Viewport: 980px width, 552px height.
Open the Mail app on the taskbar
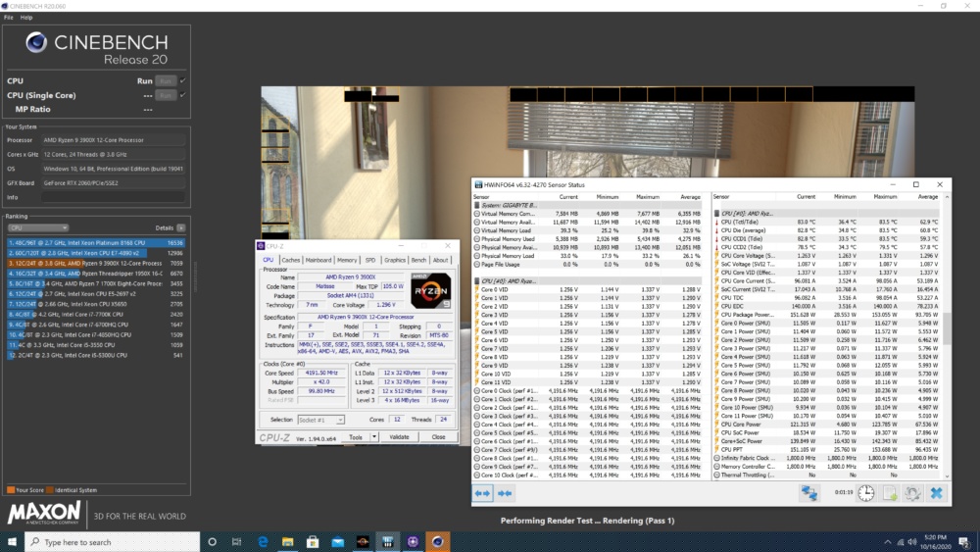point(337,542)
